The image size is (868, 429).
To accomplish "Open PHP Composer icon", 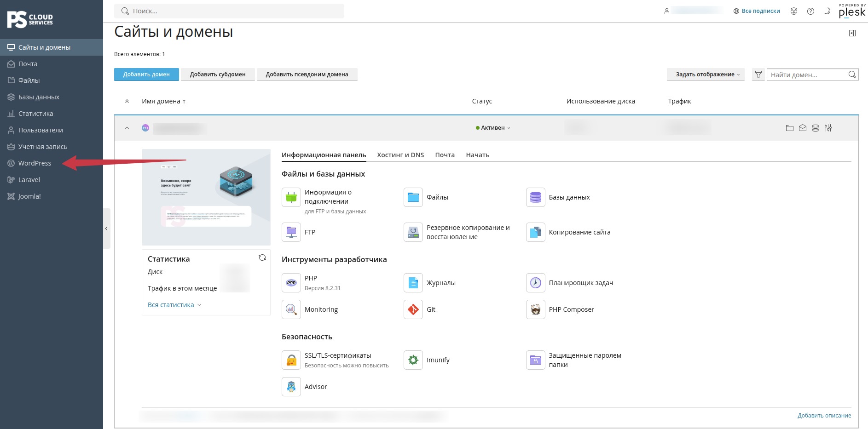I will coord(535,309).
